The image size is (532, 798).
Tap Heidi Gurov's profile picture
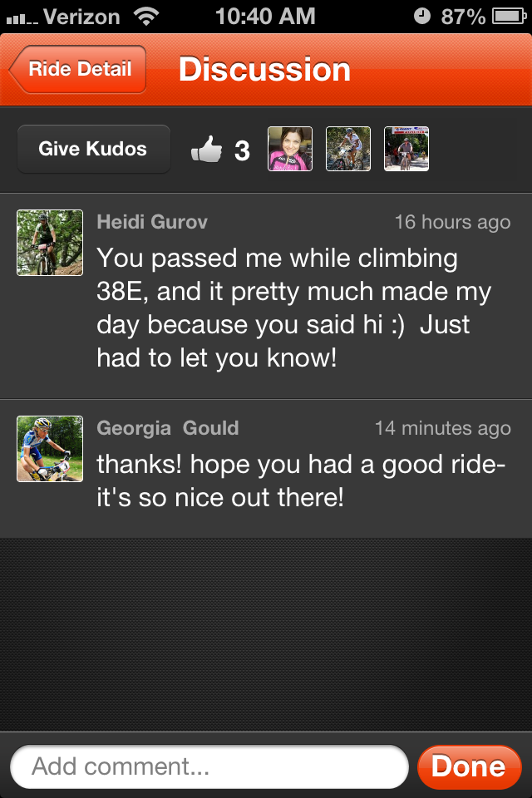(x=50, y=243)
